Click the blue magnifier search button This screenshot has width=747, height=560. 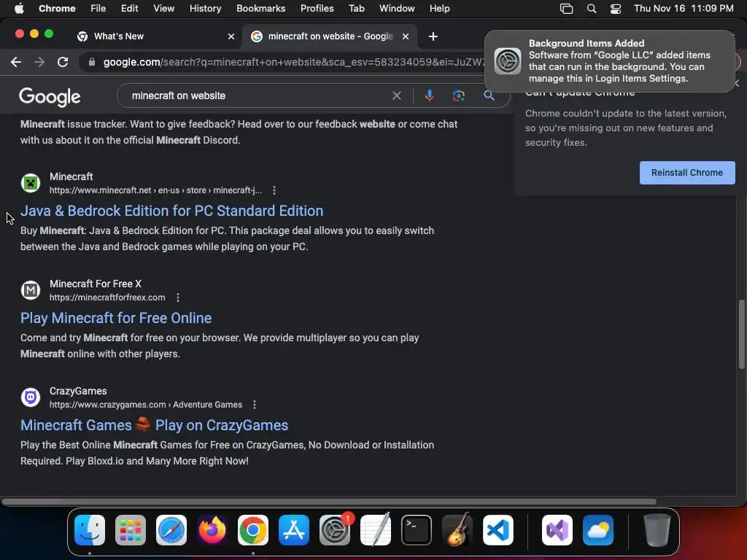pyautogui.click(x=489, y=96)
